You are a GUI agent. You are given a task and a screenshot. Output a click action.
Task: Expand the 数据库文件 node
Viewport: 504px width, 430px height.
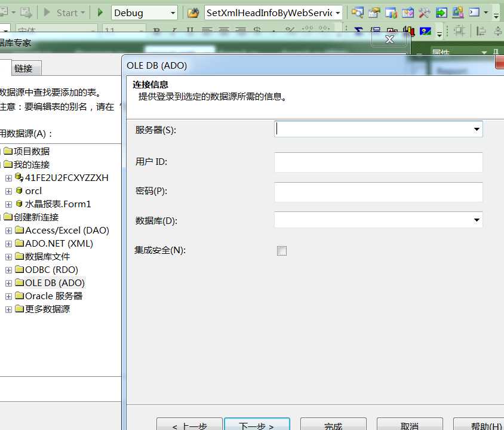pos(9,257)
